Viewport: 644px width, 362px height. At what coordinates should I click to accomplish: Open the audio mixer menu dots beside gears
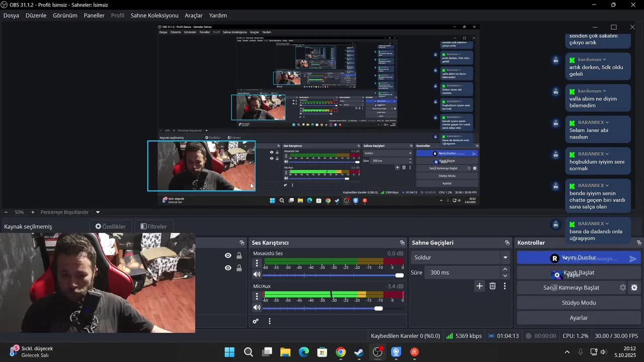[x=270, y=321]
